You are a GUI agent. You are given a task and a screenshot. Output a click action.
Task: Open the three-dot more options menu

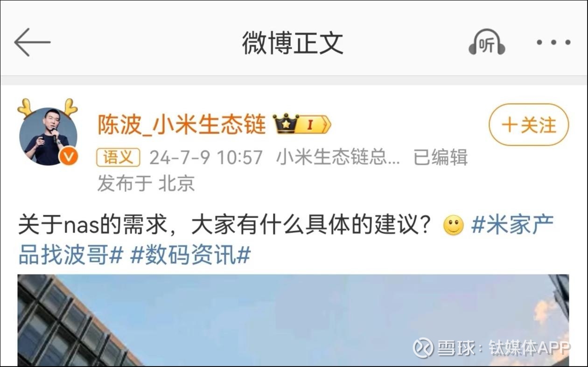[x=553, y=42]
